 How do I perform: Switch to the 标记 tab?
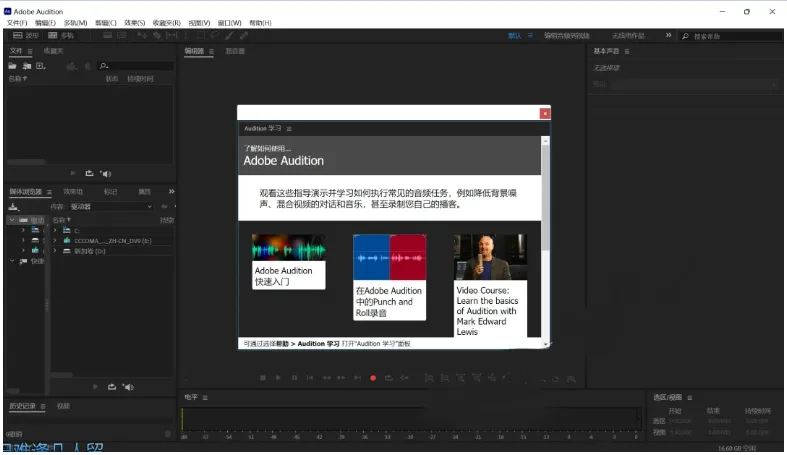pyautogui.click(x=110, y=192)
